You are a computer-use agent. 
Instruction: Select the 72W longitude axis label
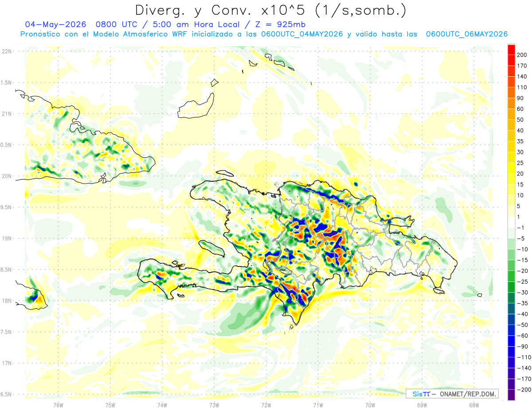pos(266,405)
